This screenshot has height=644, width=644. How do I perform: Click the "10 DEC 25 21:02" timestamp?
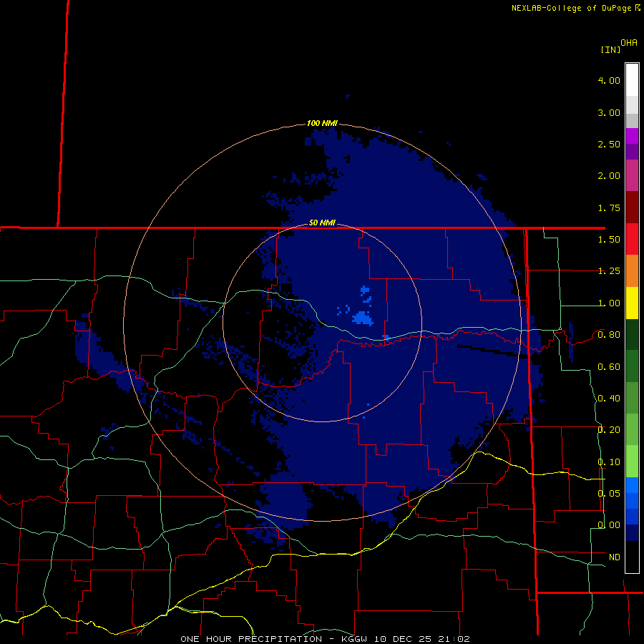coord(421,639)
